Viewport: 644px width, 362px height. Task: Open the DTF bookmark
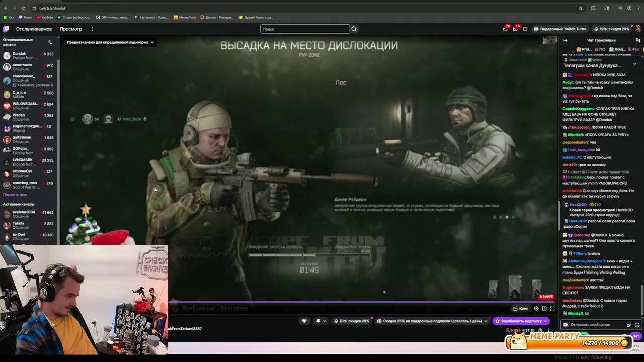pyautogui.click(x=113, y=17)
